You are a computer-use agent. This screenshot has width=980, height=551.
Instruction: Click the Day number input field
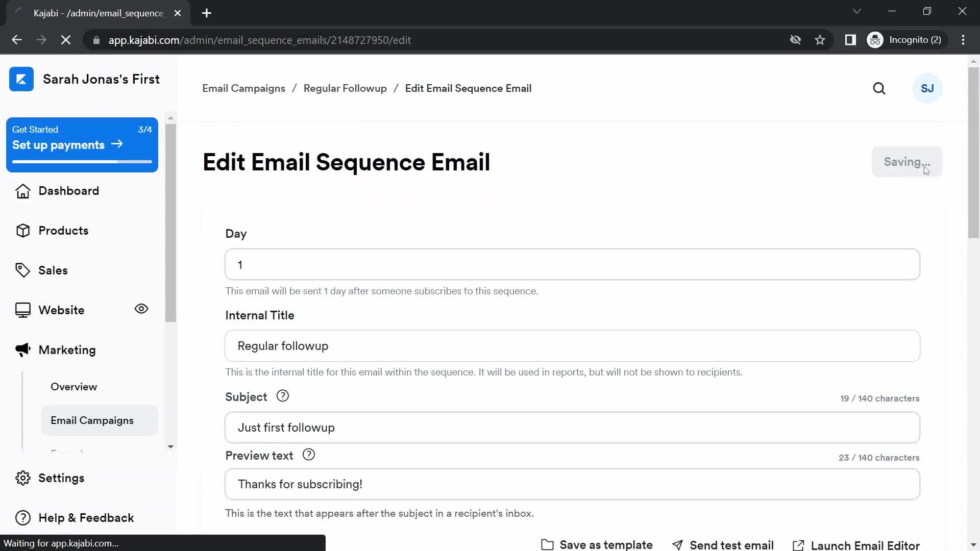coord(572,264)
